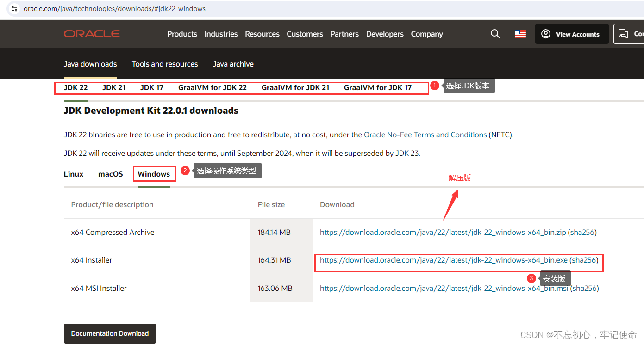Open sha256 link for the exe installer
644x344 pixels.
pos(584,260)
